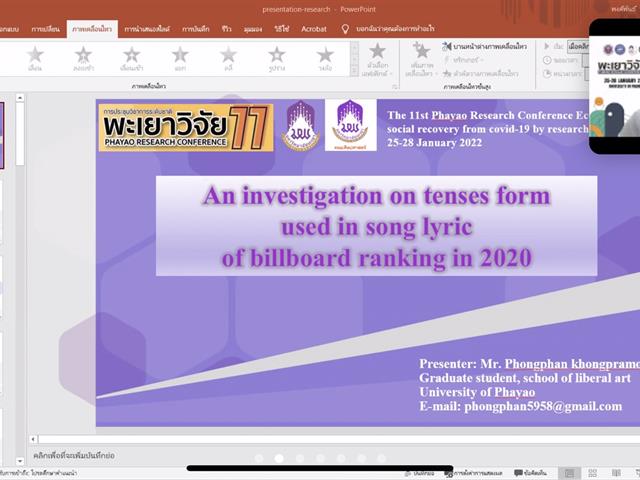
Task: Open animation group dialog launcher
Action: coord(395,87)
